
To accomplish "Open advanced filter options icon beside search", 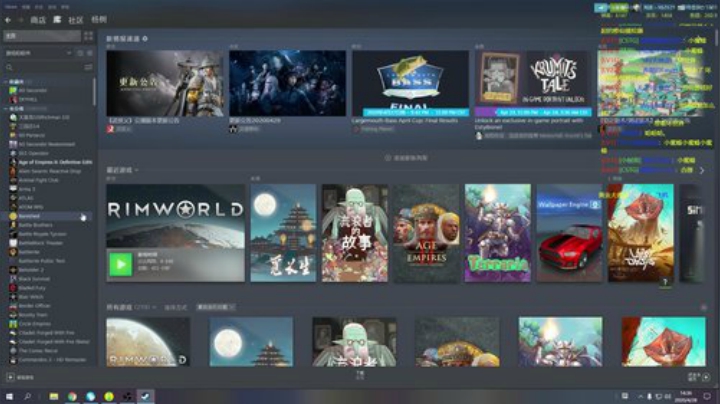I will pos(89,67).
